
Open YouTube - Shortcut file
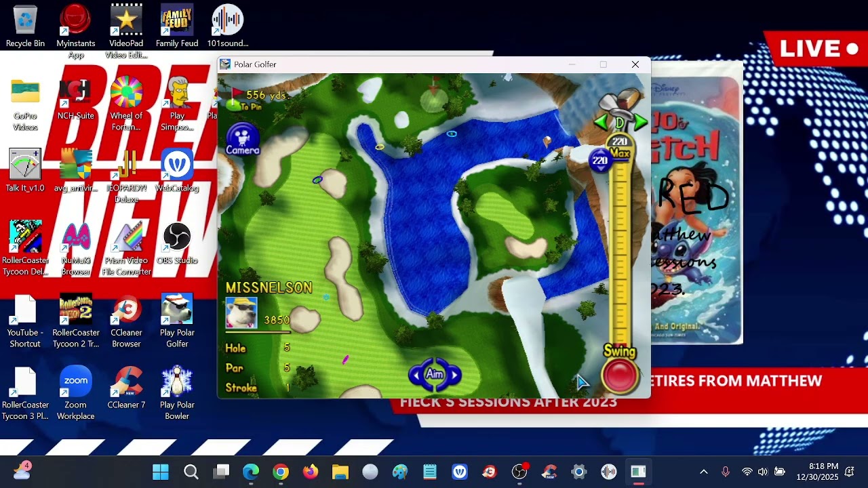pyautogui.click(x=25, y=322)
